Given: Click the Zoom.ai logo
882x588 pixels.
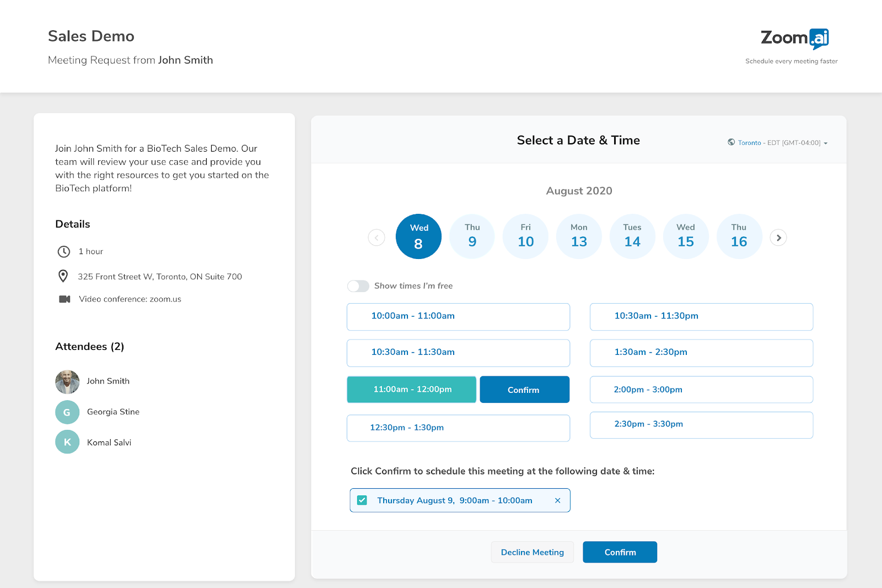Looking at the screenshot, I should click(x=794, y=39).
